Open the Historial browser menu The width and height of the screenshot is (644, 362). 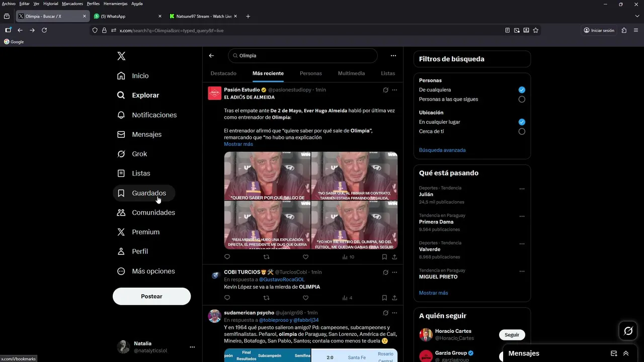coord(50,4)
